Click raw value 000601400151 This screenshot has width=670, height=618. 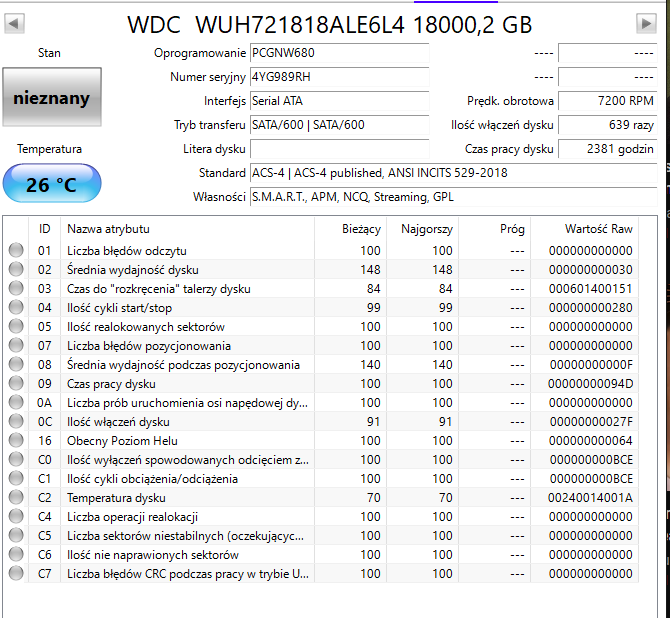pyautogui.click(x=590, y=288)
